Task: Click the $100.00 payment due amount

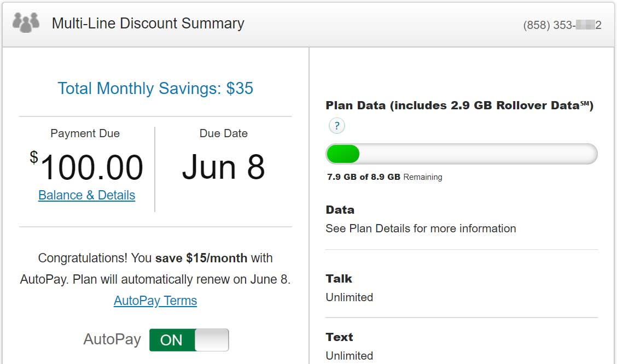Action: pos(88,167)
